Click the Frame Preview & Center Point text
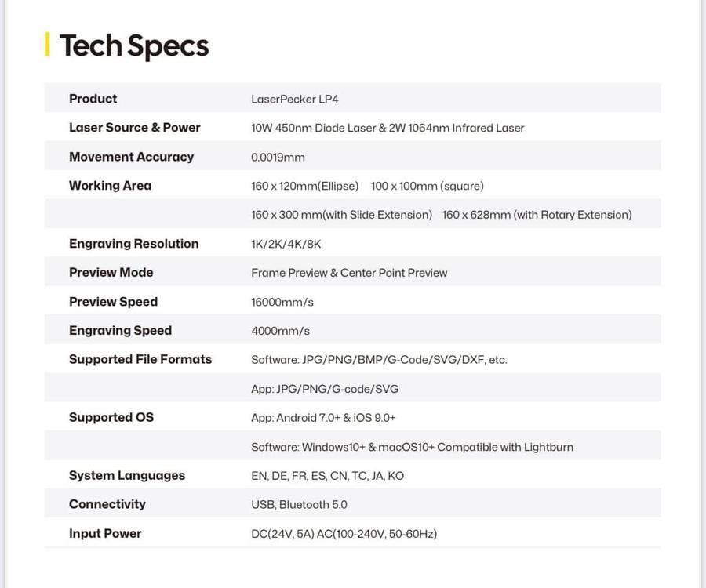The width and height of the screenshot is (706, 588). pos(349,273)
